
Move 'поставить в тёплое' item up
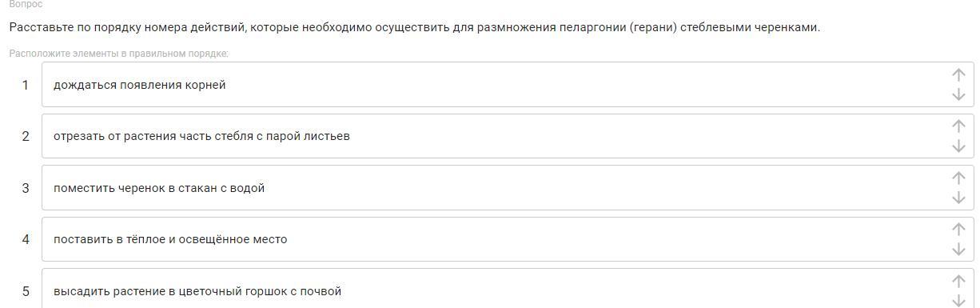click(958, 229)
